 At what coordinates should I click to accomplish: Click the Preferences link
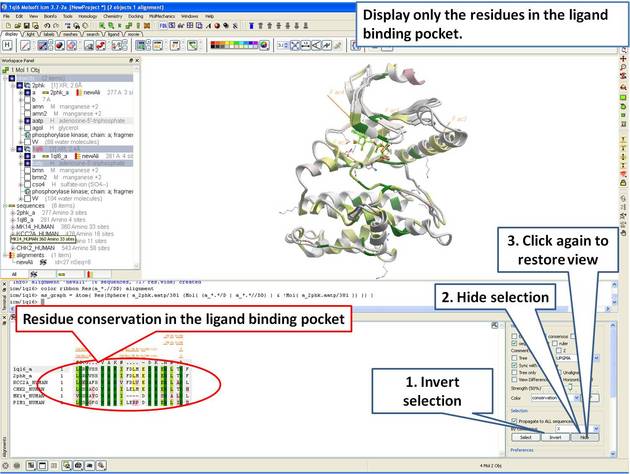pos(522,450)
